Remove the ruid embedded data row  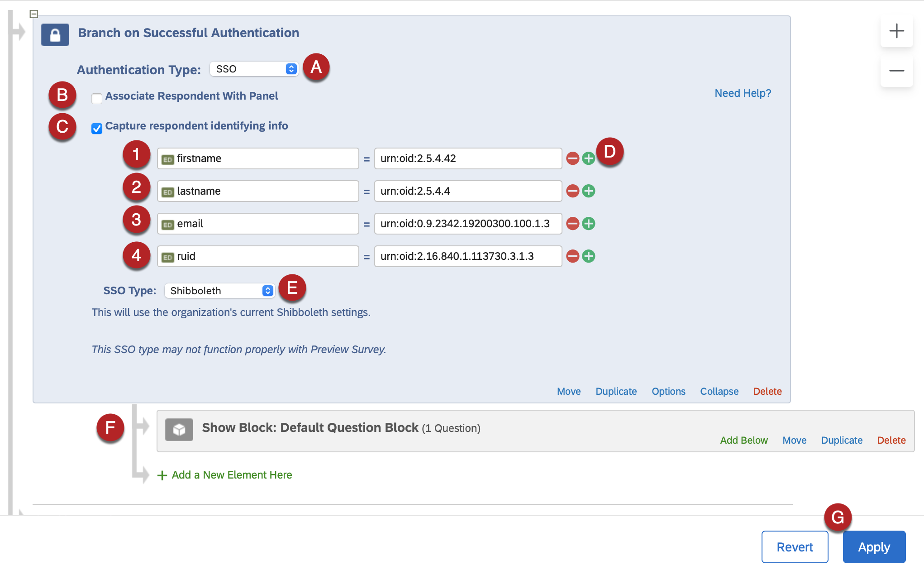pos(573,256)
